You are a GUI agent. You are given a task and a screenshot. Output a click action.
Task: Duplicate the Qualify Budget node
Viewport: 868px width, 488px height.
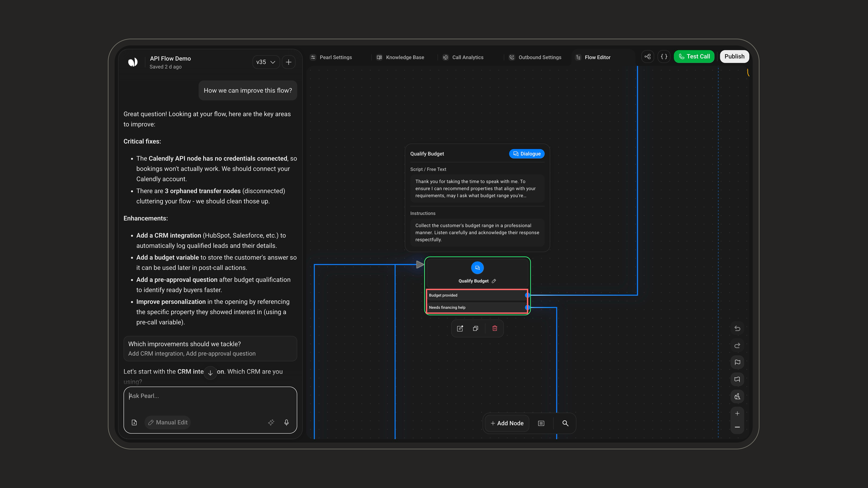point(475,328)
